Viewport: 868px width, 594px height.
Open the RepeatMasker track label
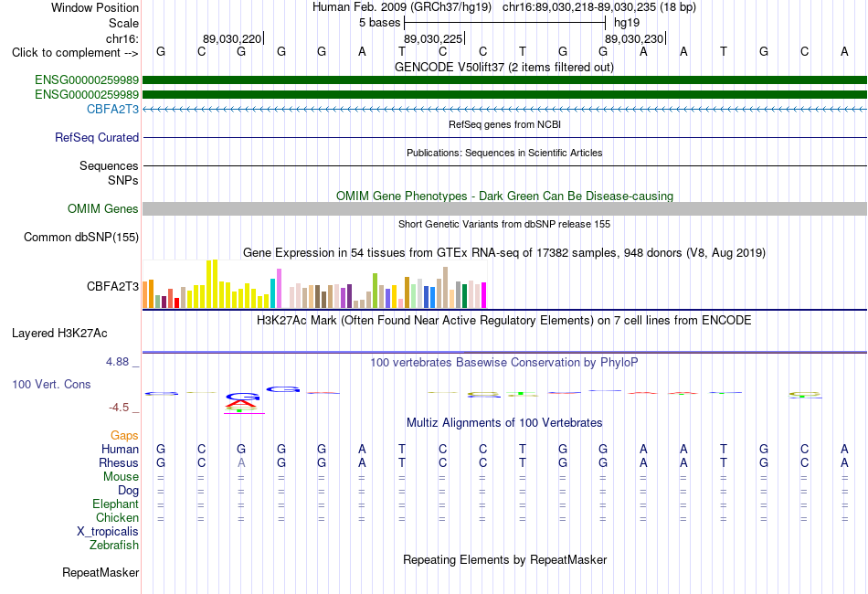click(x=101, y=572)
